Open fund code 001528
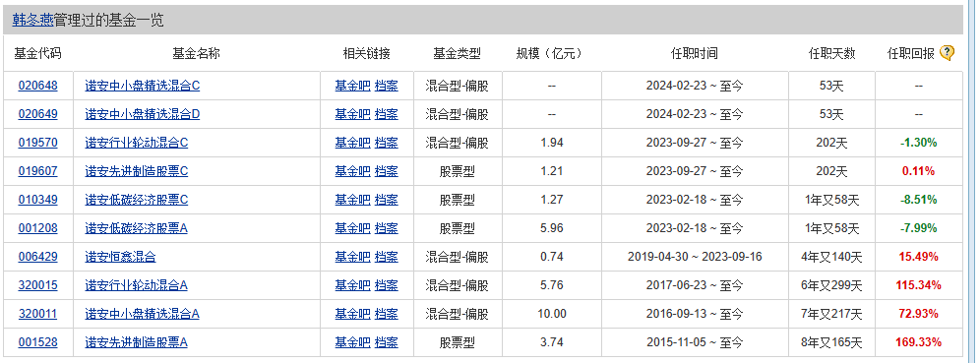 (37, 342)
